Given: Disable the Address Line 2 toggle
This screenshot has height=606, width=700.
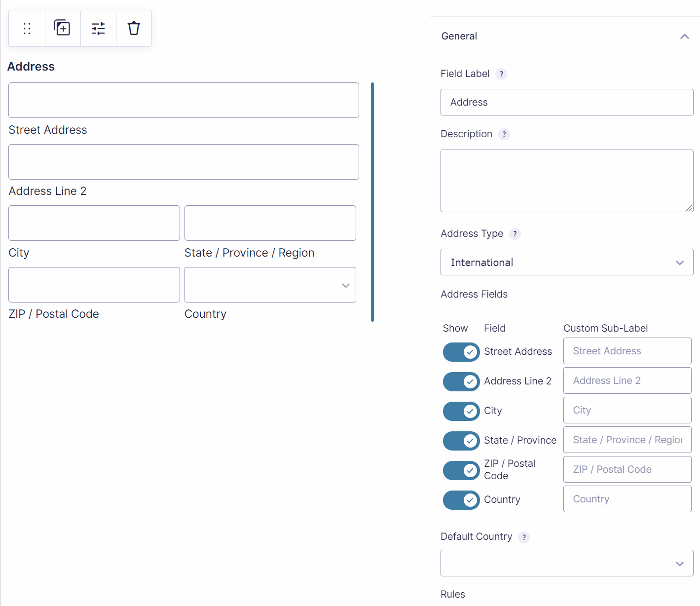Looking at the screenshot, I should click(461, 381).
